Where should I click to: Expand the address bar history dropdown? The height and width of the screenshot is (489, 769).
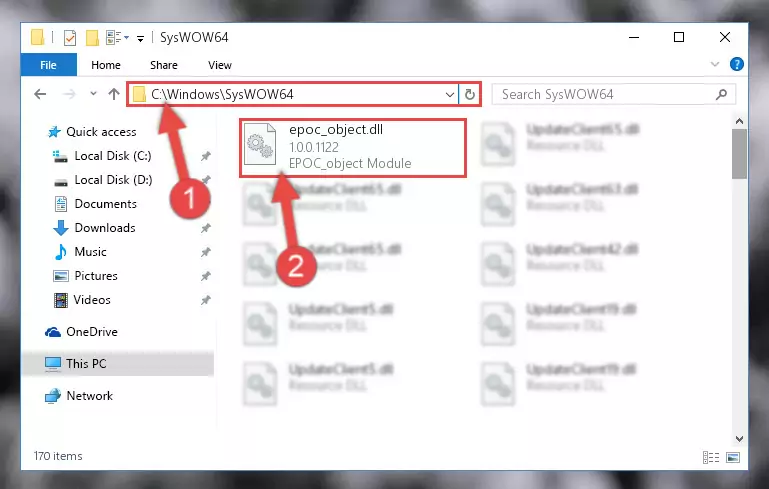tap(449, 94)
